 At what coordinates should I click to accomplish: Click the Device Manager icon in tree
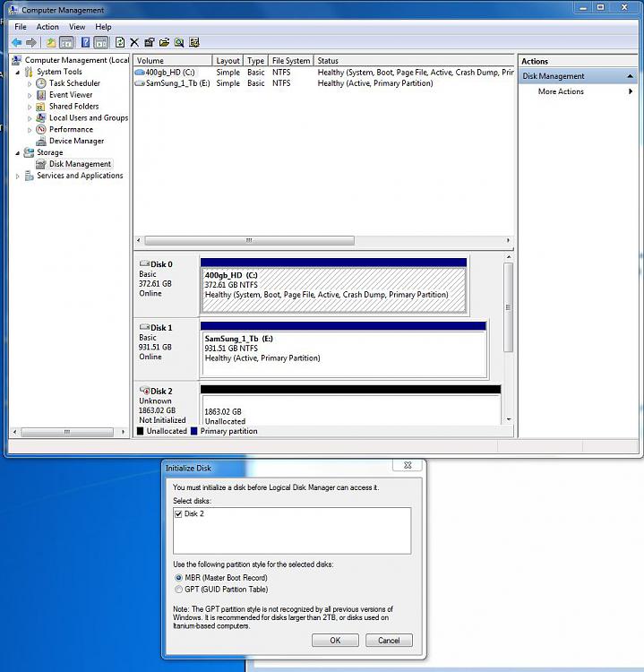tap(41, 141)
